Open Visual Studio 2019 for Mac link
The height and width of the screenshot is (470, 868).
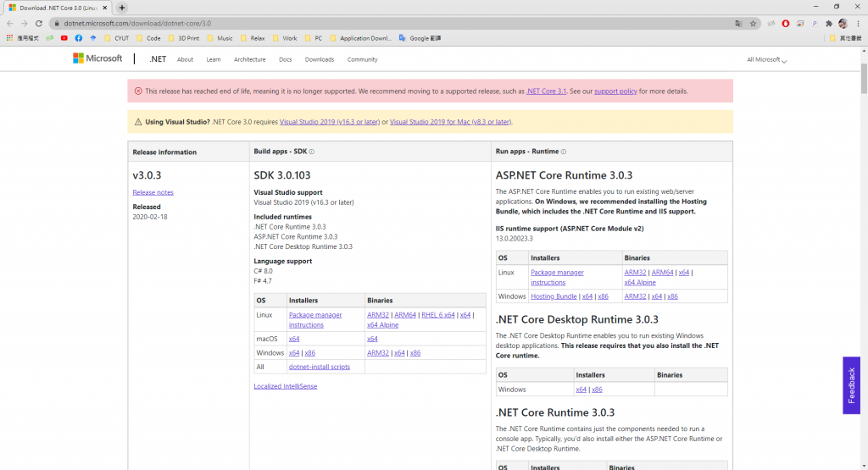(450, 122)
